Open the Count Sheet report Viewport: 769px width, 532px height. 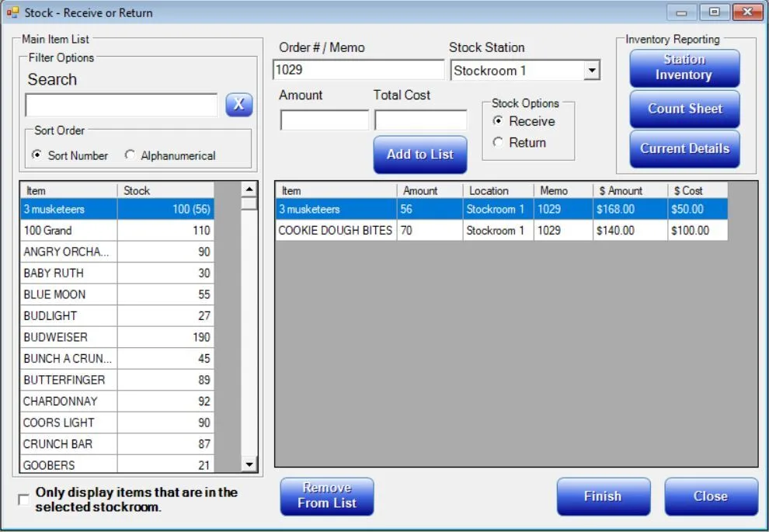[x=684, y=109]
